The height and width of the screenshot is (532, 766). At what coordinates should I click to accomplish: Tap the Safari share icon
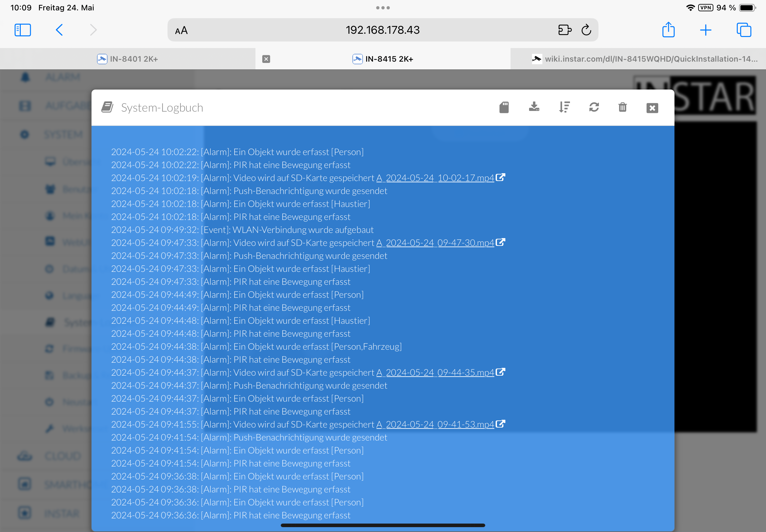coord(668,30)
